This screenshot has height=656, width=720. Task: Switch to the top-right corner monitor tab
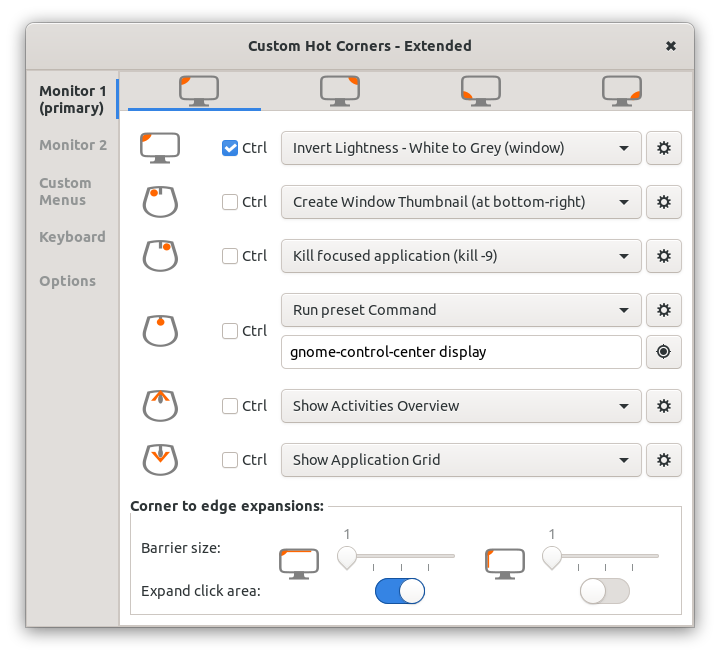coord(339,91)
